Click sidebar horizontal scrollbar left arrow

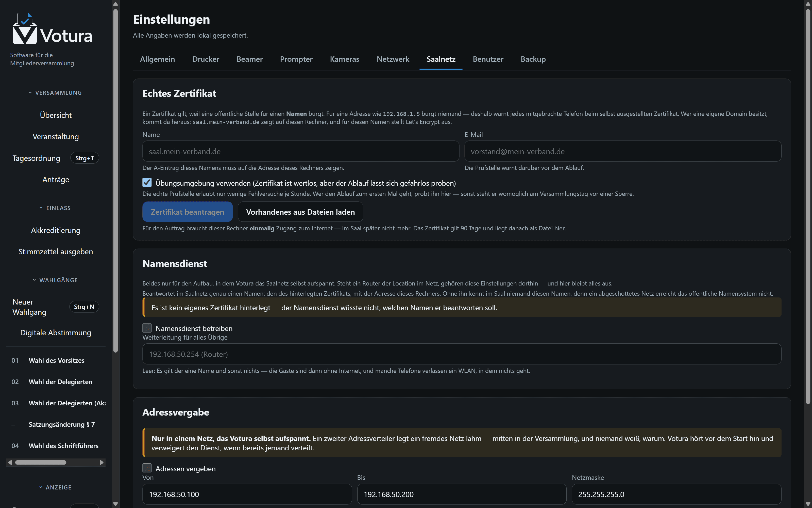click(x=10, y=463)
